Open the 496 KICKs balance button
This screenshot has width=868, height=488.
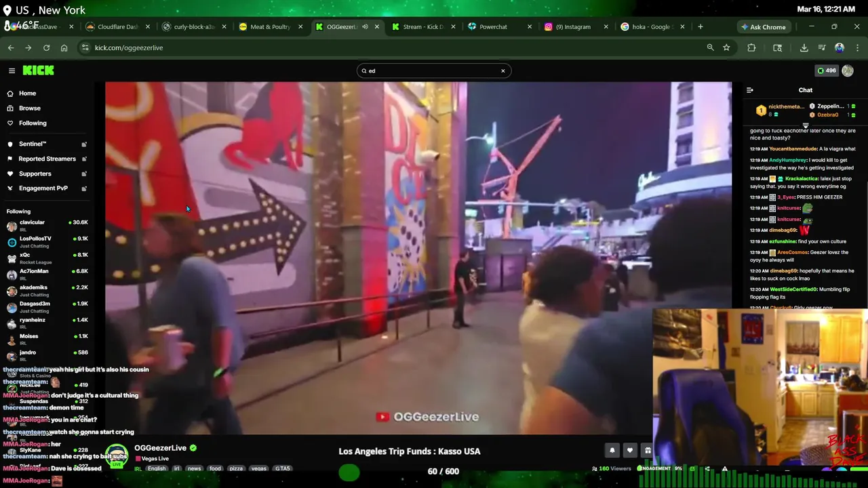(x=827, y=70)
